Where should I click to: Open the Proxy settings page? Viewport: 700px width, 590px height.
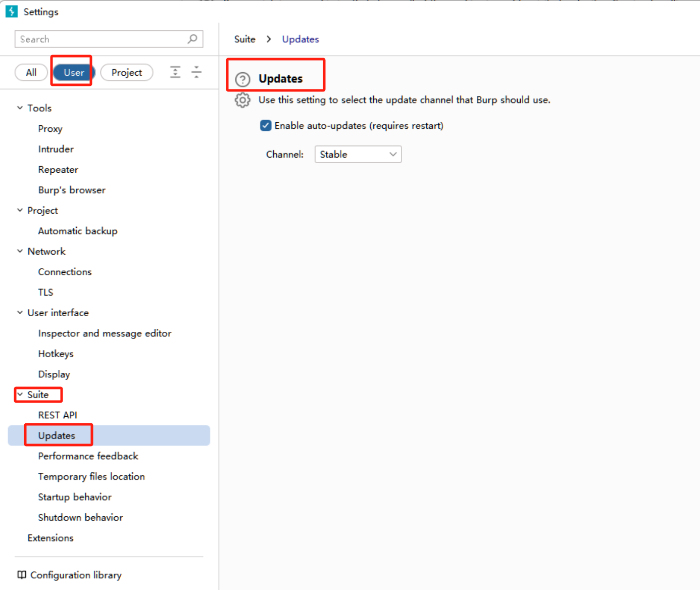point(50,129)
